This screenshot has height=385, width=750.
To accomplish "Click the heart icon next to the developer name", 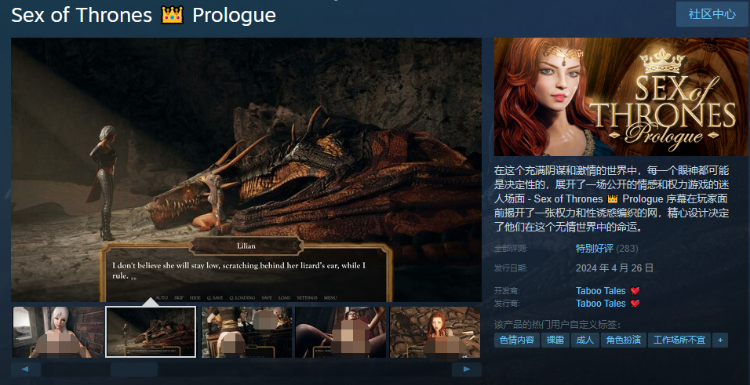I will [635, 291].
